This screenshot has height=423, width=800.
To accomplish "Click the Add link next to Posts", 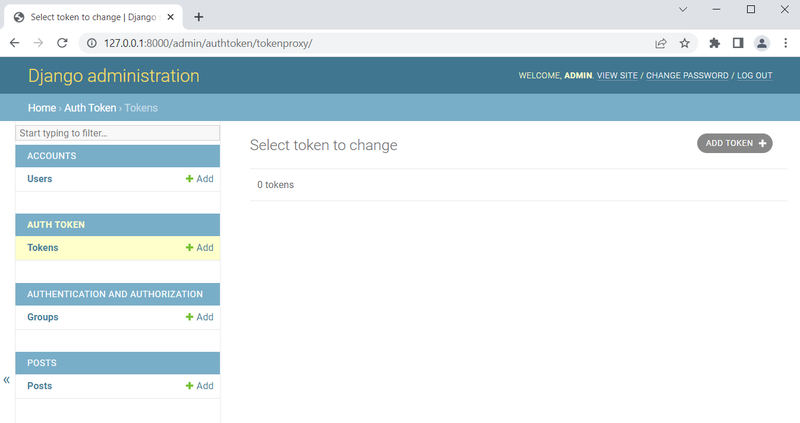I will 199,386.
